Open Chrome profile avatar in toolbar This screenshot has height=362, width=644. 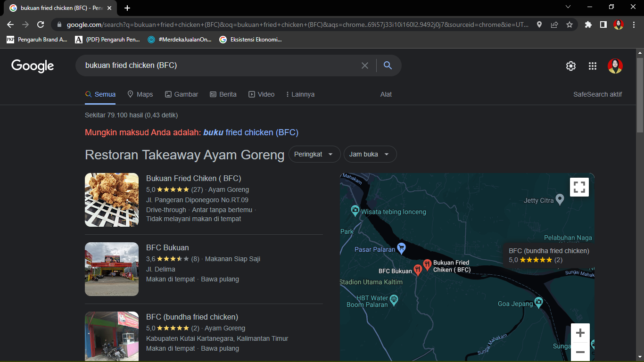click(x=619, y=25)
